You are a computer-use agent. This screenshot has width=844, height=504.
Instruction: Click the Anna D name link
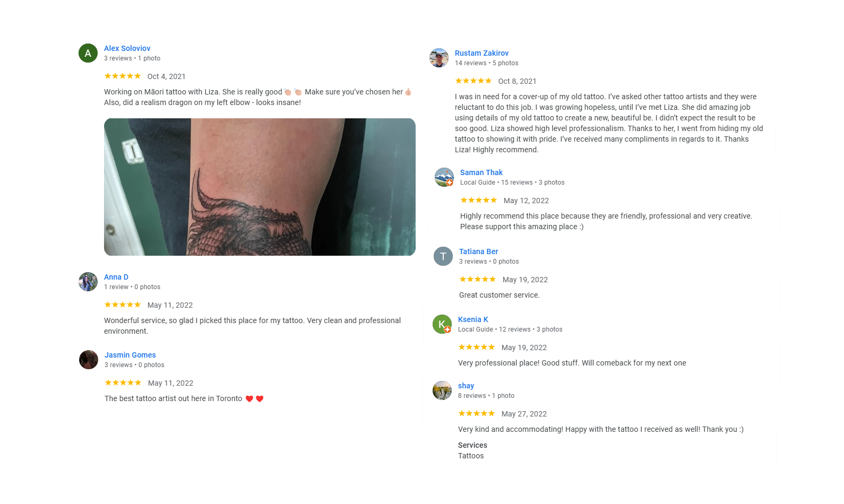[116, 277]
